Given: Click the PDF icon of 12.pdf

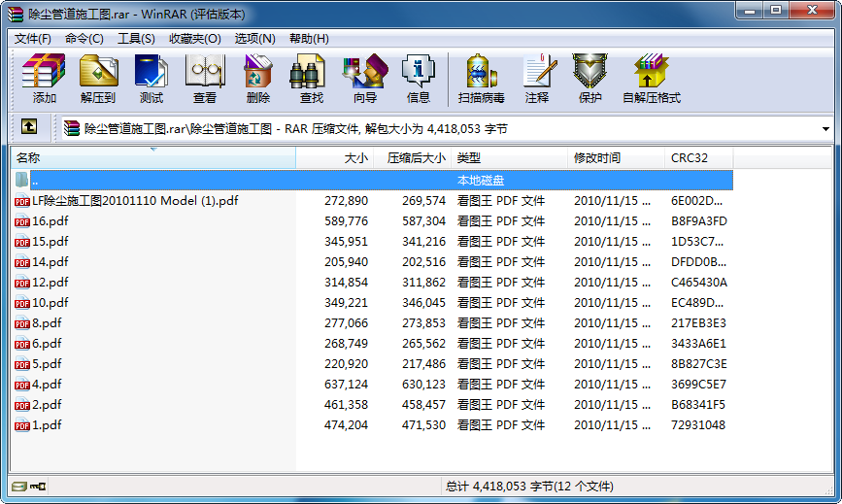Looking at the screenshot, I should [x=22, y=283].
